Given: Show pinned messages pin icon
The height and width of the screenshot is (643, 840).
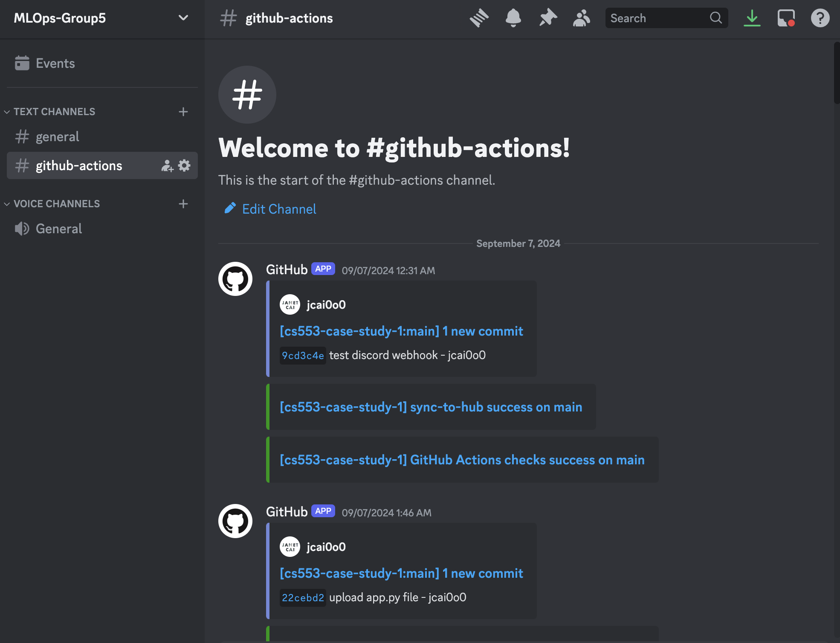Looking at the screenshot, I should click(x=547, y=18).
